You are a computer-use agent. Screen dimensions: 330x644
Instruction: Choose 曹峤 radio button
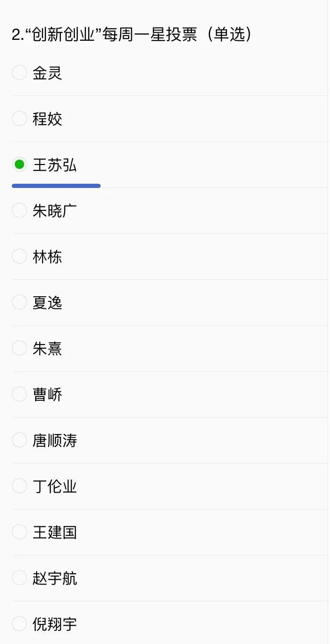tap(19, 394)
